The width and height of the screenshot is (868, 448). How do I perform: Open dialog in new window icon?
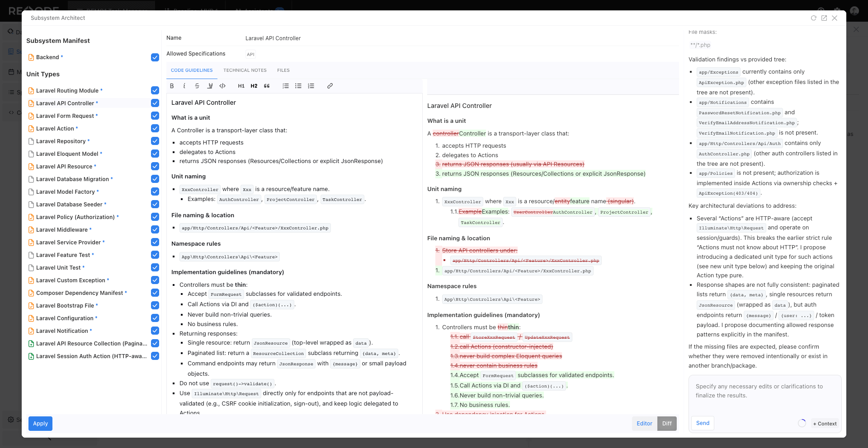coord(824,18)
